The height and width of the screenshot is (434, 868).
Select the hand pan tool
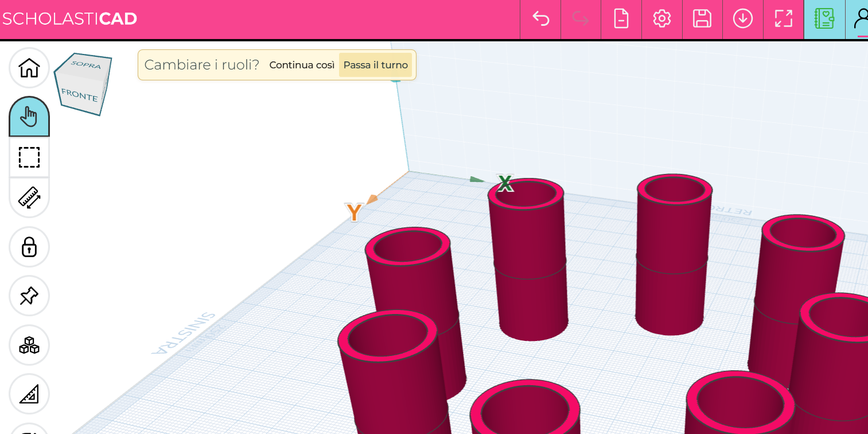click(29, 117)
